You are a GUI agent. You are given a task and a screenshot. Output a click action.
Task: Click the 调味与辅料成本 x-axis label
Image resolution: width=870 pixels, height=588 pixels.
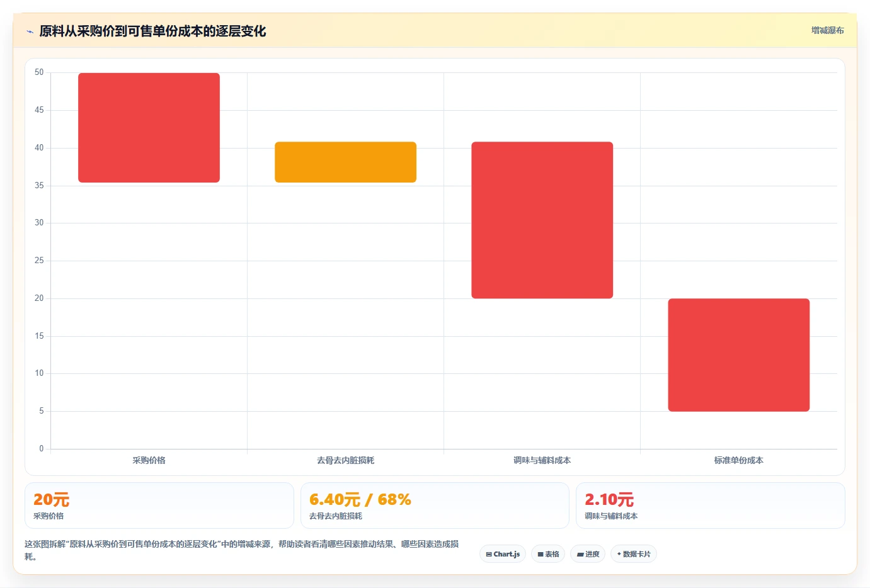coord(542,460)
